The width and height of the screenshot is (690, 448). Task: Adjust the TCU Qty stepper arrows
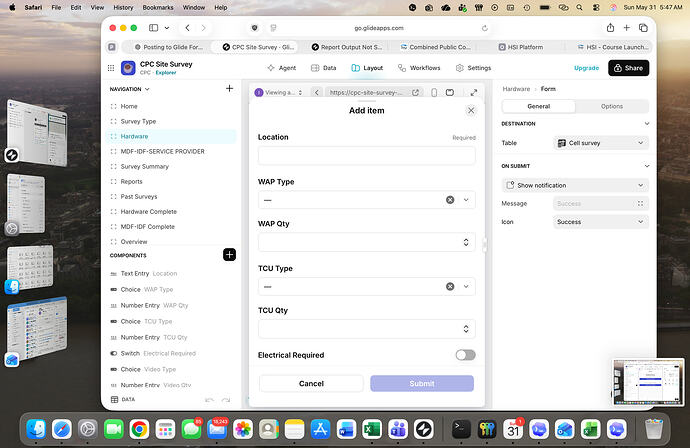[x=466, y=329]
